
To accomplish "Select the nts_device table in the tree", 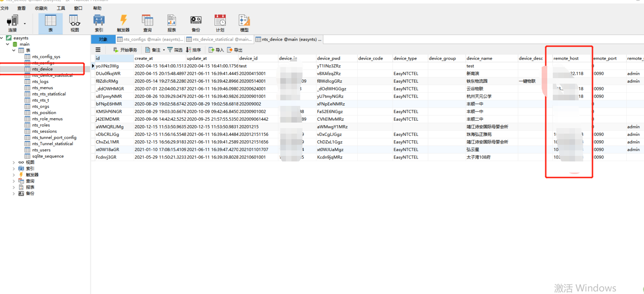I will [x=42, y=69].
